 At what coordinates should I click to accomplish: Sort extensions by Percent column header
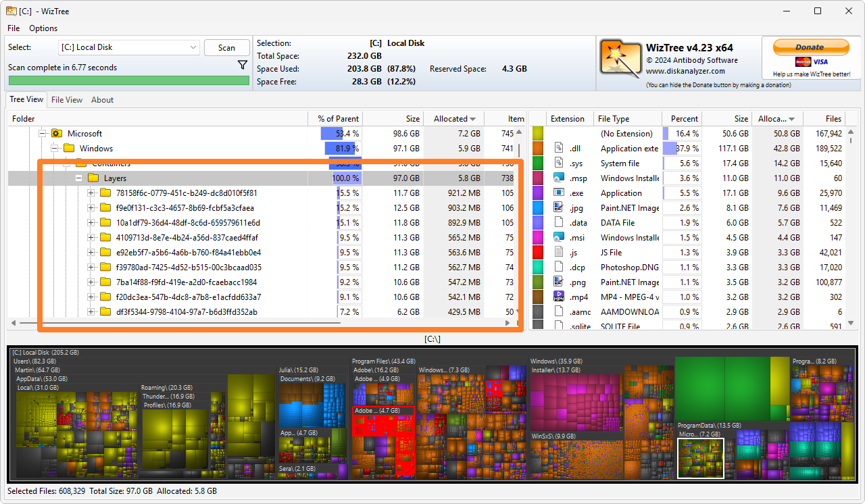pyautogui.click(x=682, y=119)
